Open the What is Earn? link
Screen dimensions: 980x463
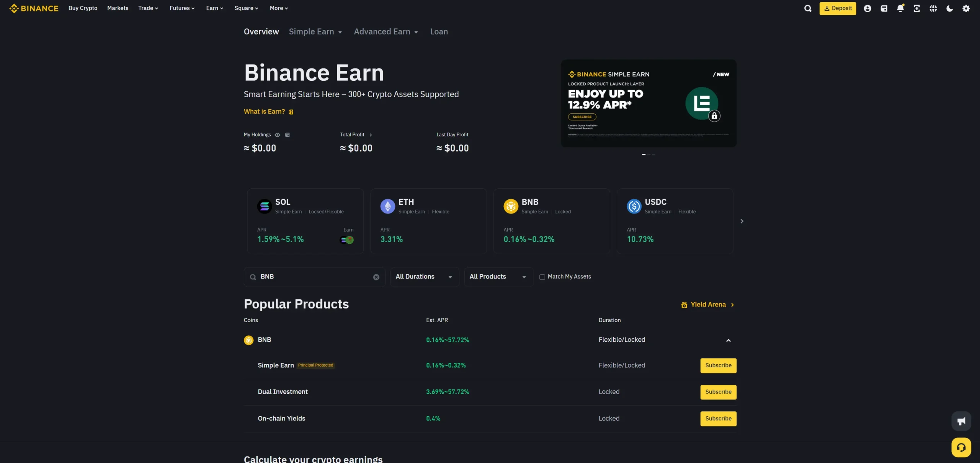(x=264, y=111)
